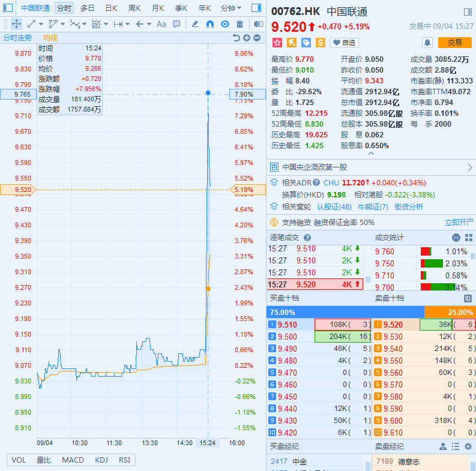Open range ruler tool dropdown arrow
The width and height of the screenshot is (476, 471).
[x=127, y=24]
